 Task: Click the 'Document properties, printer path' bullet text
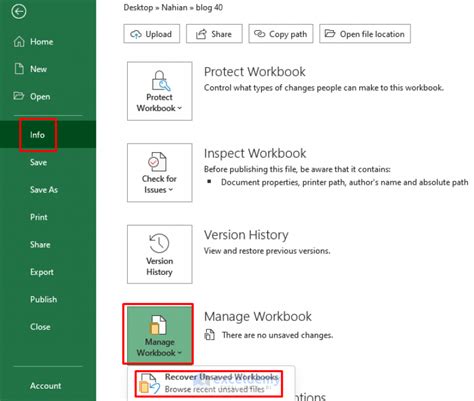click(344, 182)
